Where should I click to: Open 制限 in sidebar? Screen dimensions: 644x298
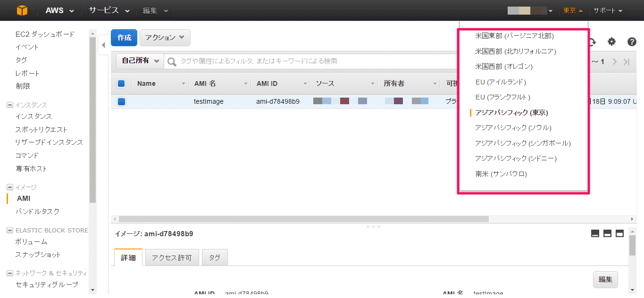coord(23,86)
